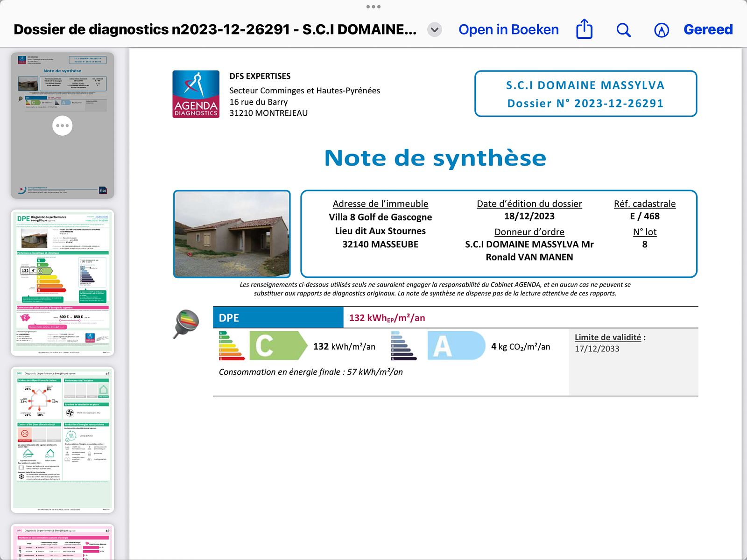Screen dimensions: 747x560
Task: Tap the share icon in the toolbar
Action: [x=584, y=29]
